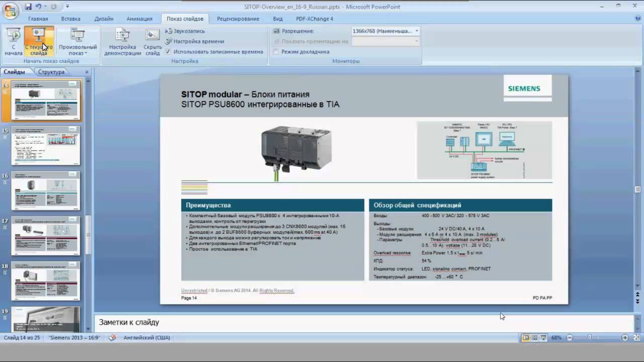Screen dimensions: 644x362
Task: Click the slide title 'SITOP modular – Блоки питания'
Action: point(245,94)
